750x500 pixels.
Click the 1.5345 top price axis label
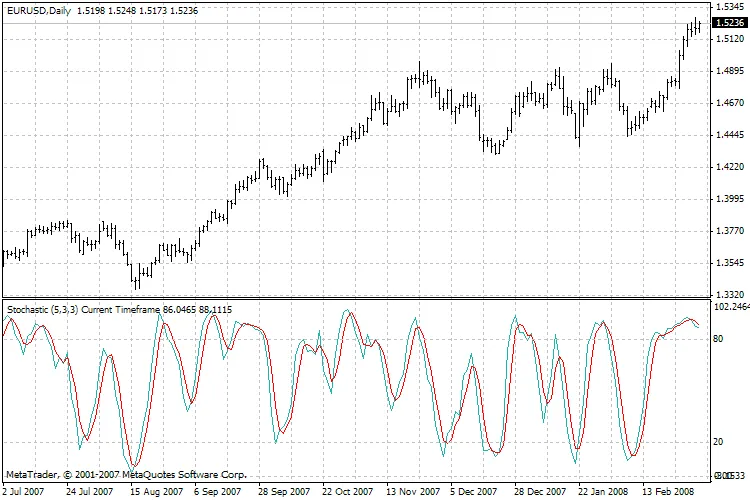coord(729,8)
